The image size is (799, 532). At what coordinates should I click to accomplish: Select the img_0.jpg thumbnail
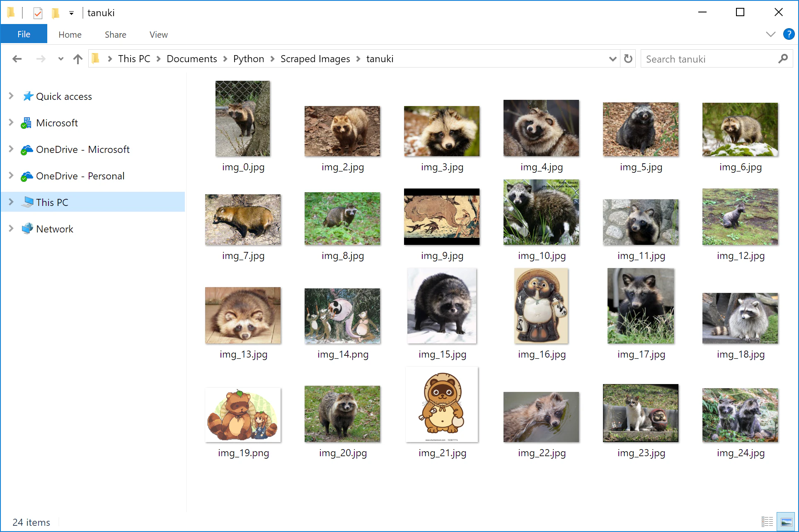243,118
